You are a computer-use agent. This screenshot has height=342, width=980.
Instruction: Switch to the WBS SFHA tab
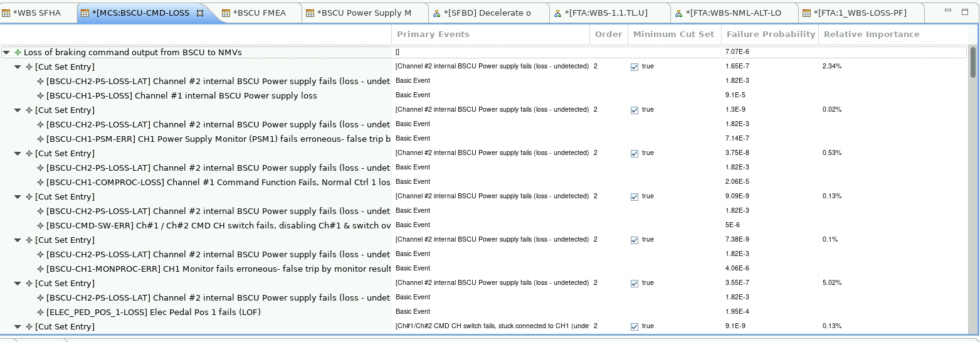[x=38, y=13]
